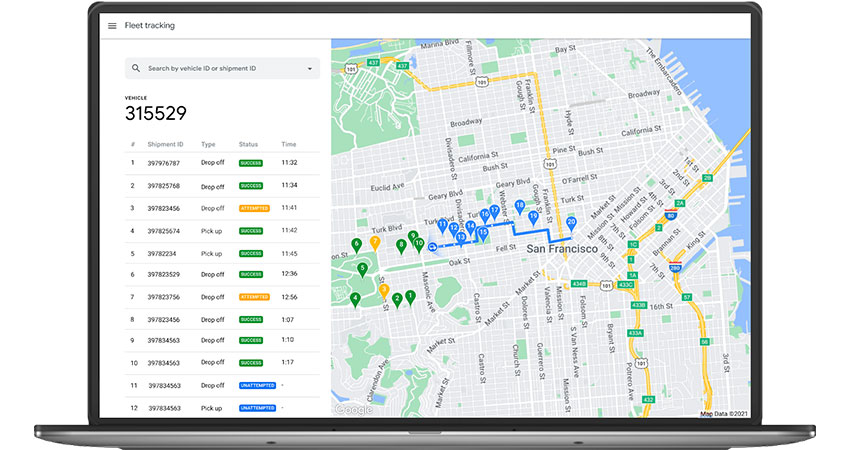This screenshot has width=850, height=450.
Task: Select green map pin 9
Action: [413, 237]
